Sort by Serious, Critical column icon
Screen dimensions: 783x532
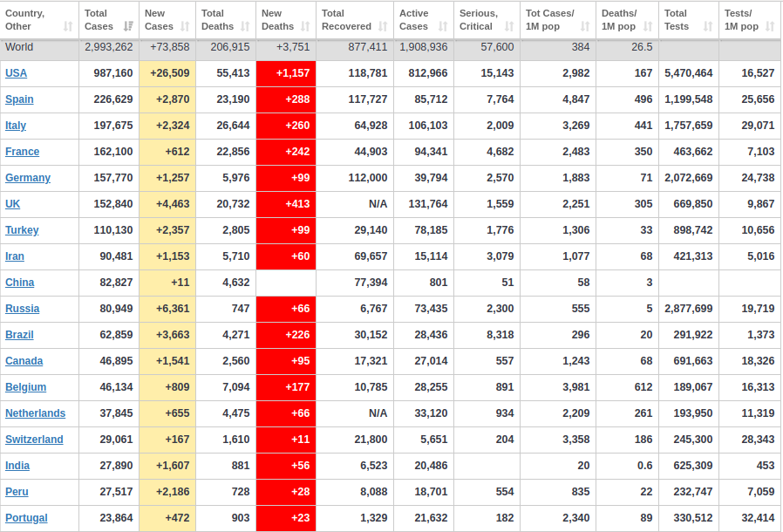pyautogui.click(x=509, y=26)
